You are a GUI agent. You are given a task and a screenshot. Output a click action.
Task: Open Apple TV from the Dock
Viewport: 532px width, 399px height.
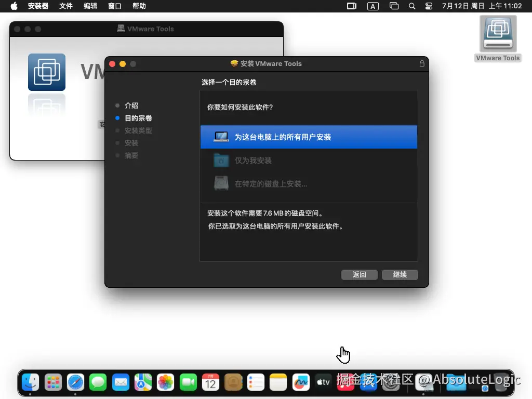(323, 382)
